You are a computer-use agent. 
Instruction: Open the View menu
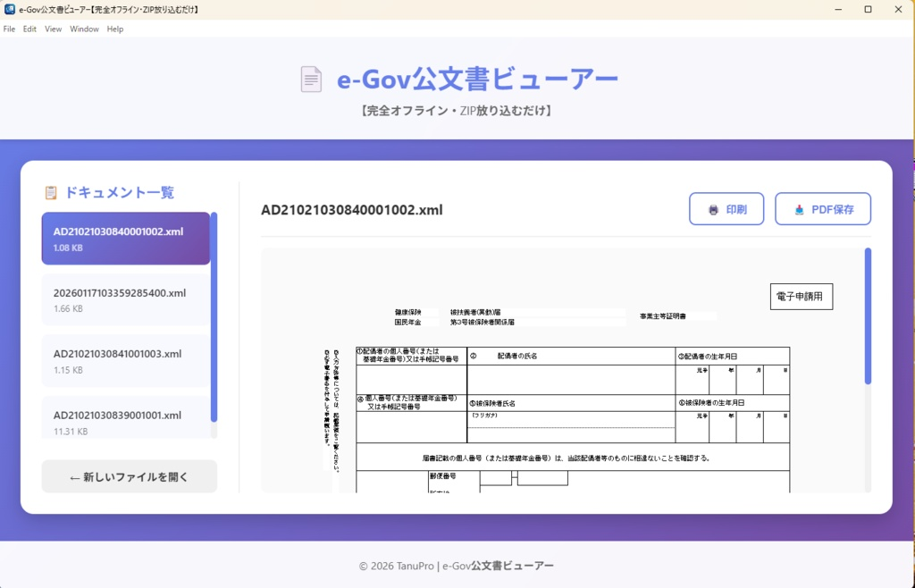[53, 29]
